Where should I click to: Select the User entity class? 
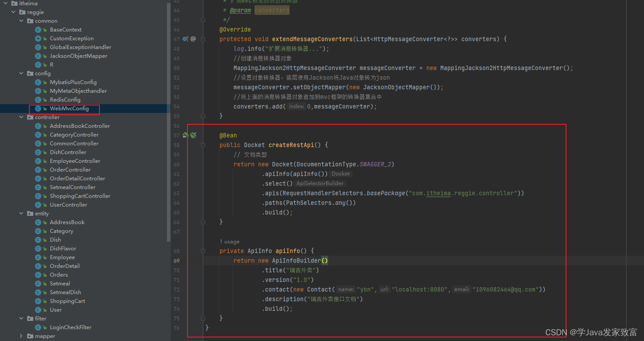point(56,310)
